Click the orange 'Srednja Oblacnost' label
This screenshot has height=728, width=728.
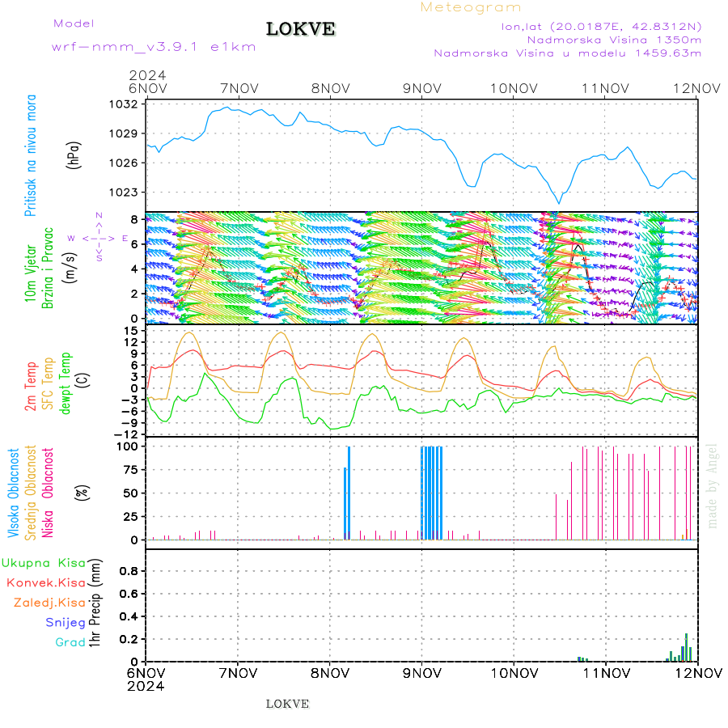click(30, 493)
